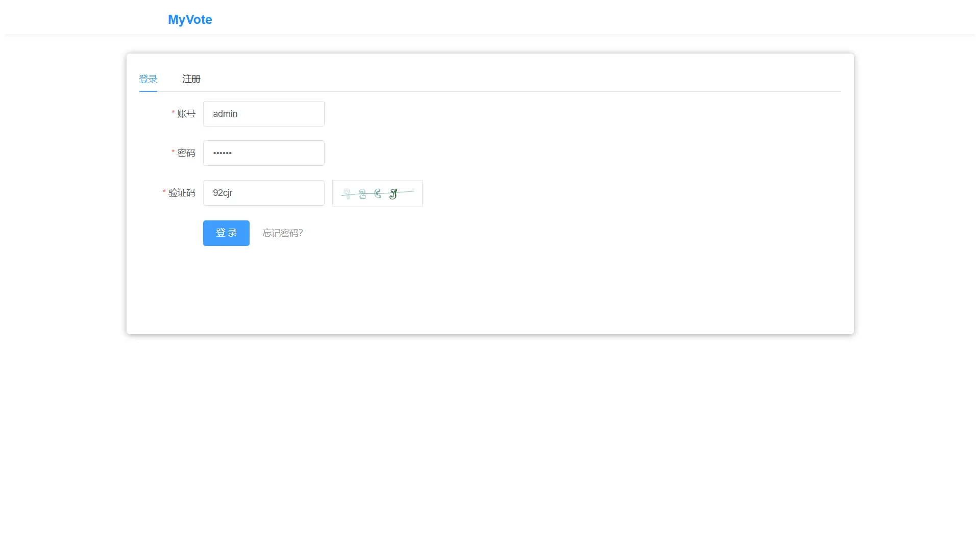The image size is (980, 551).
Task: Focus the 账号 field containing admin
Action: (x=263, y=114)
